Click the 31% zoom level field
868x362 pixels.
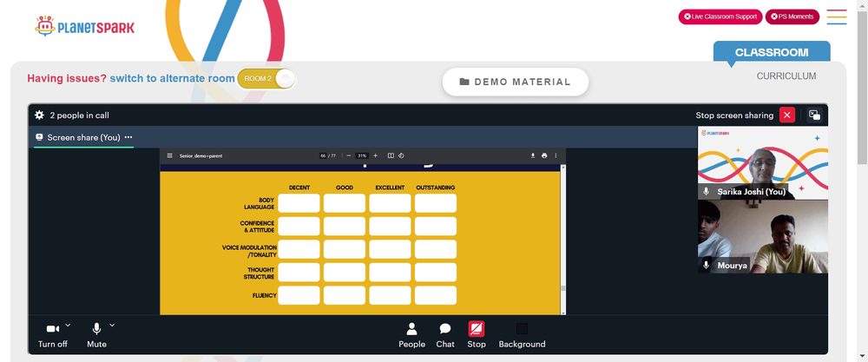[x=362, y=155]
